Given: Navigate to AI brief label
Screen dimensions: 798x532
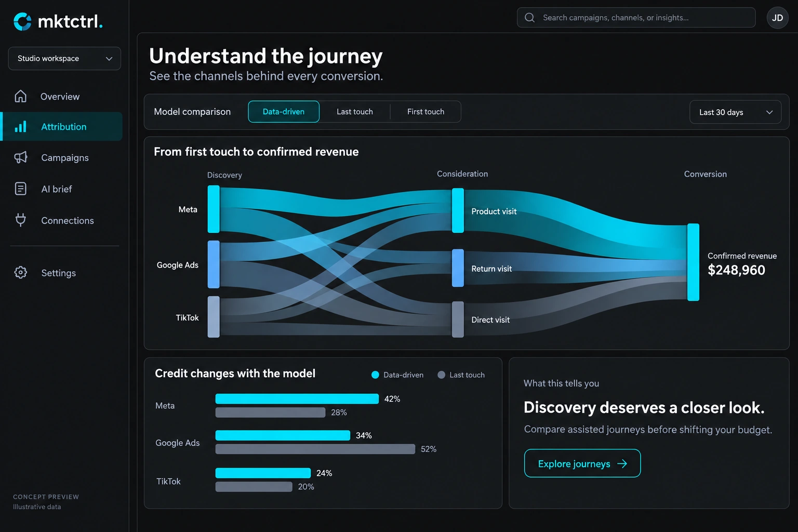Looking at the screenshot, I should 57,189.
